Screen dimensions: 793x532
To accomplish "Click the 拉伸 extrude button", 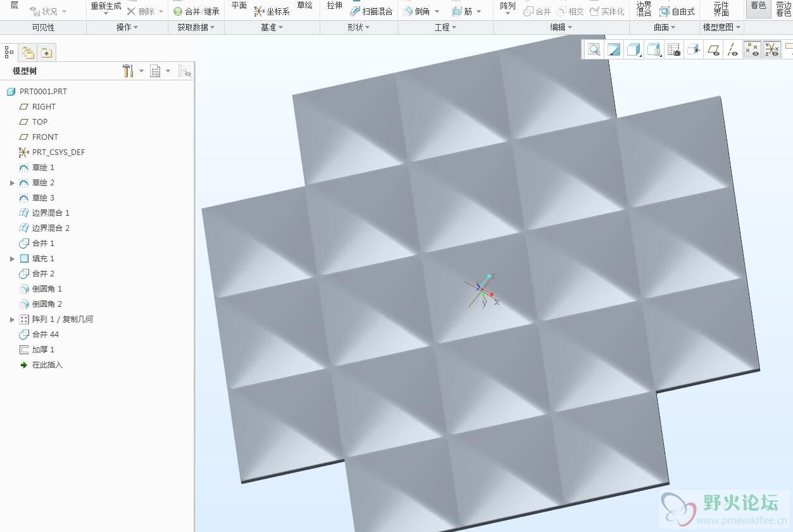I will pyautogui.click(x=334, y=6).
